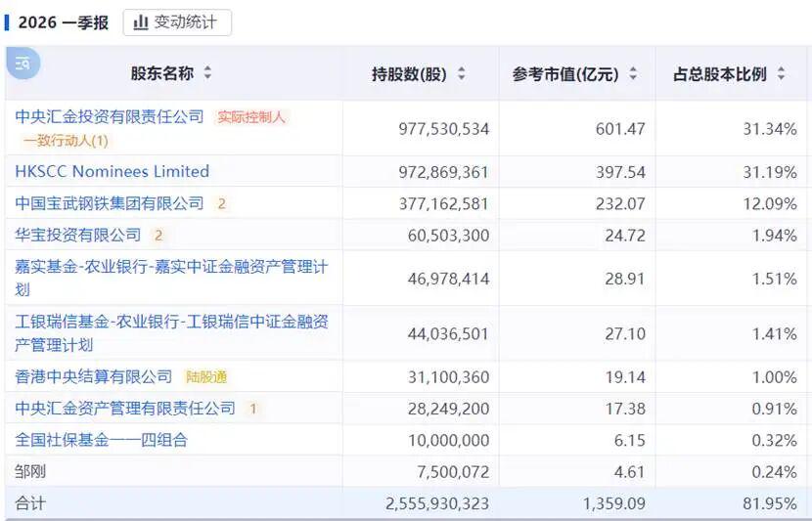This screenshot has width=812, height=521.
Task: Select share count 60,503,300
Action: (448, 236)
